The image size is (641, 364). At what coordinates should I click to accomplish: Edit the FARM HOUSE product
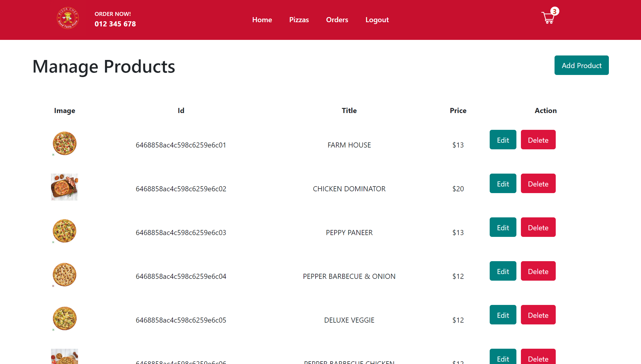pos(503,139)
